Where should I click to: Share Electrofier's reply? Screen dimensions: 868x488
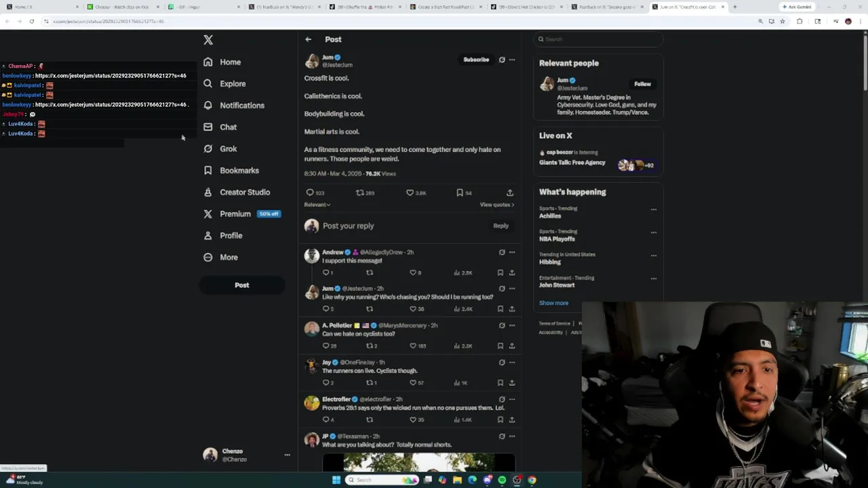click(512, 420)
